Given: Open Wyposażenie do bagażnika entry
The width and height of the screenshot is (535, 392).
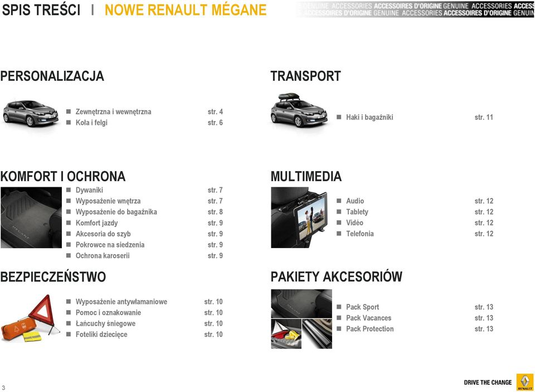Looking at the screenshot, I should 116,212.
